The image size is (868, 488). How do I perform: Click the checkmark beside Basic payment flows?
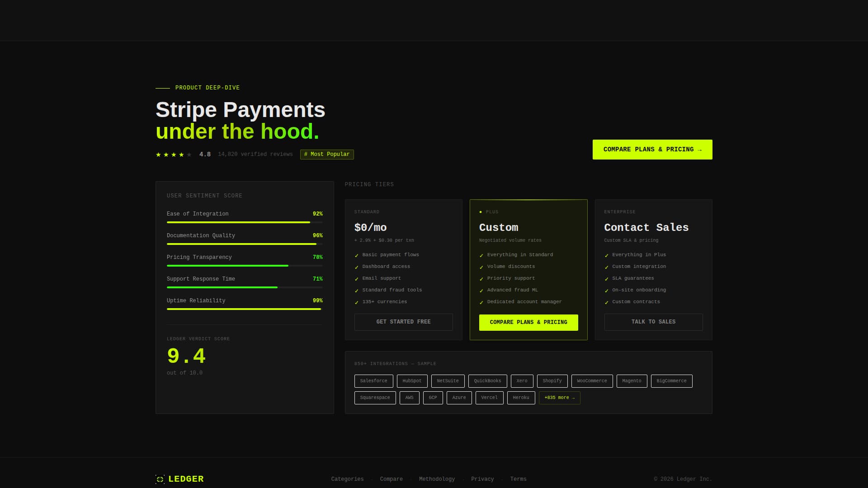356,255
